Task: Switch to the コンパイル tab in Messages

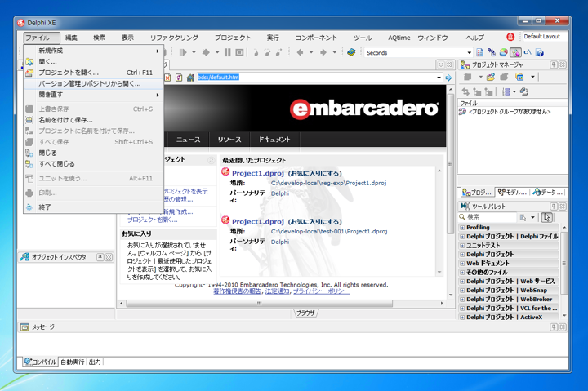Action: (x=40, y=362)
